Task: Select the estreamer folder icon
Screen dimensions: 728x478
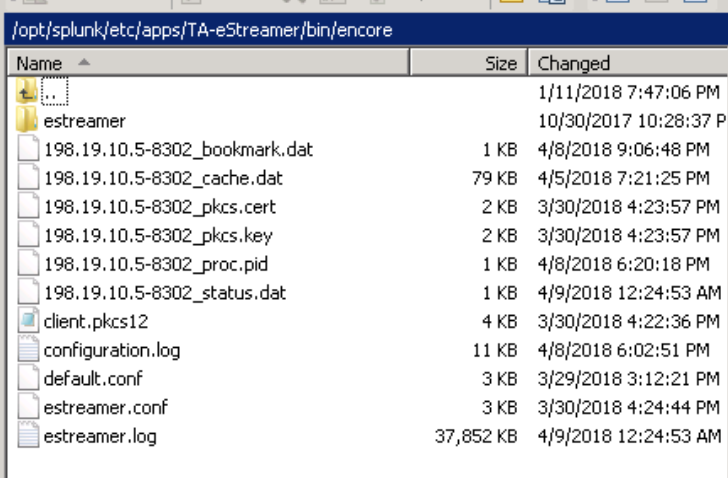Action: pos(27,121)
